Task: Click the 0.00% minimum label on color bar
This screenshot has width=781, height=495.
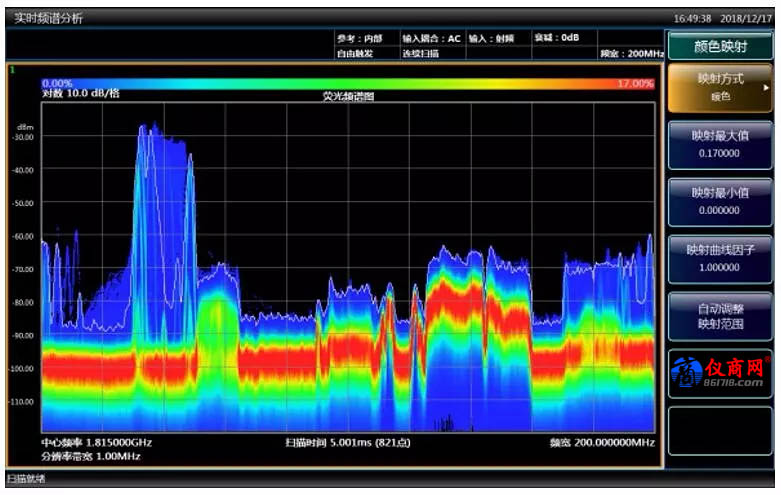Action: (x=57, y=83)
